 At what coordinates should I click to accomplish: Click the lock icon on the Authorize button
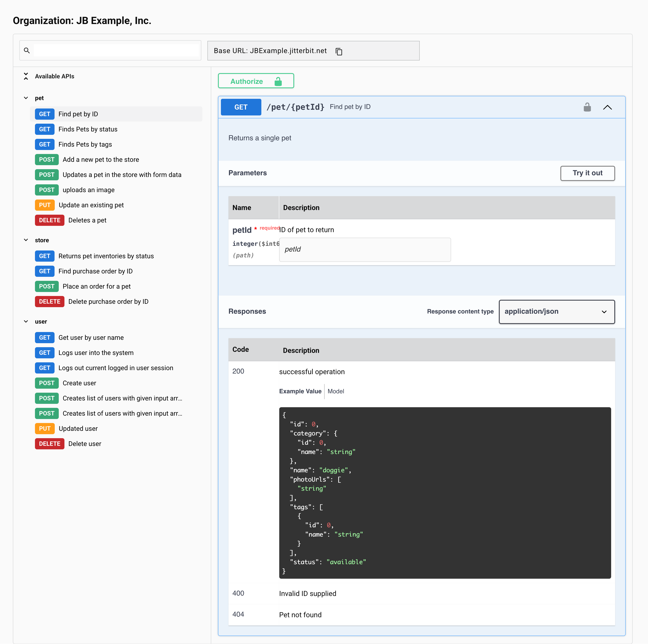click(278, 81)
